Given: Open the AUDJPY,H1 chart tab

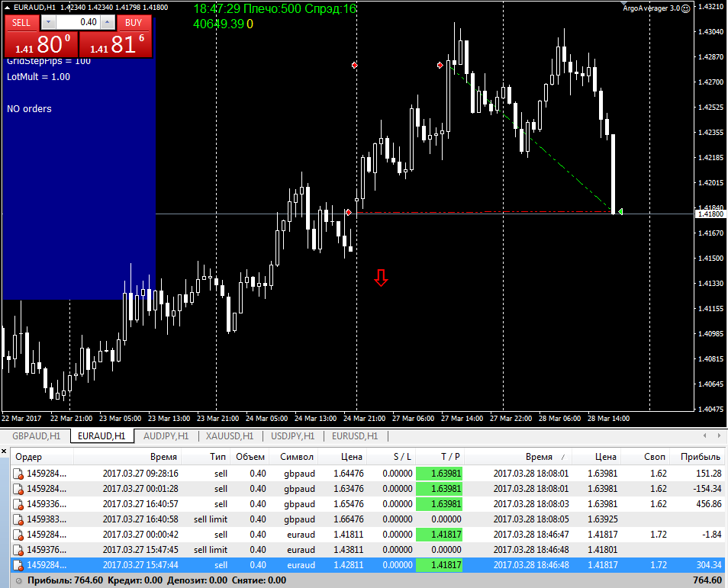Looking at the screenshot, I should tap(166, 436).
